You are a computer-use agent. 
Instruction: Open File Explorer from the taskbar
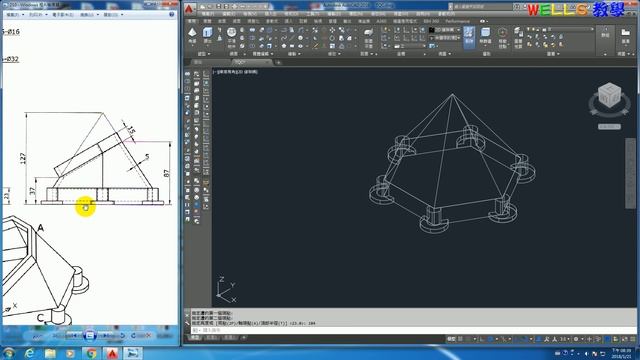coord(50,353)
